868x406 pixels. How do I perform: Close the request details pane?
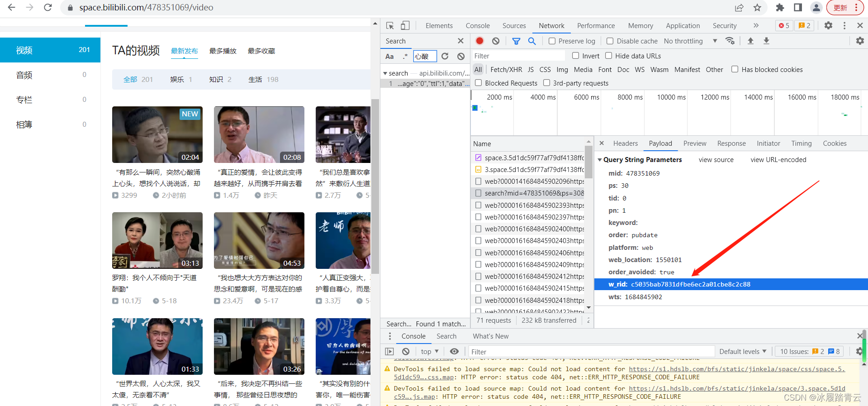coord(602,143)
